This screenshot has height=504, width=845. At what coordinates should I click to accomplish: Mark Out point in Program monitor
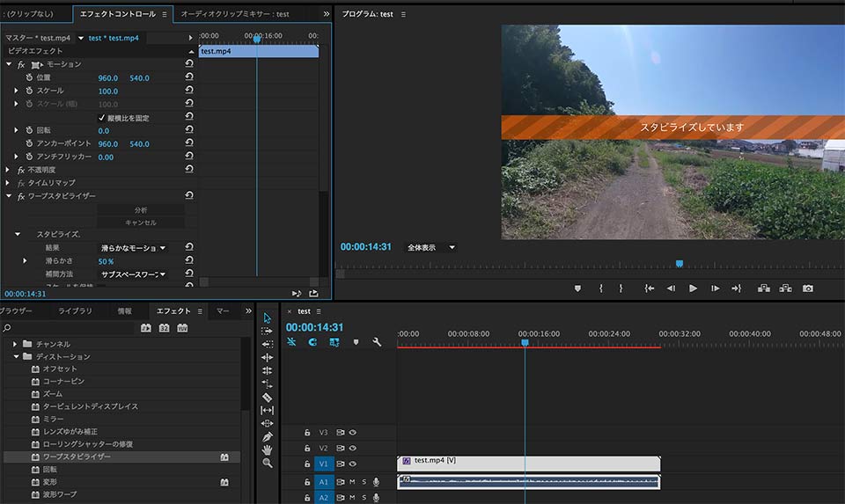[x=621, y=289]
